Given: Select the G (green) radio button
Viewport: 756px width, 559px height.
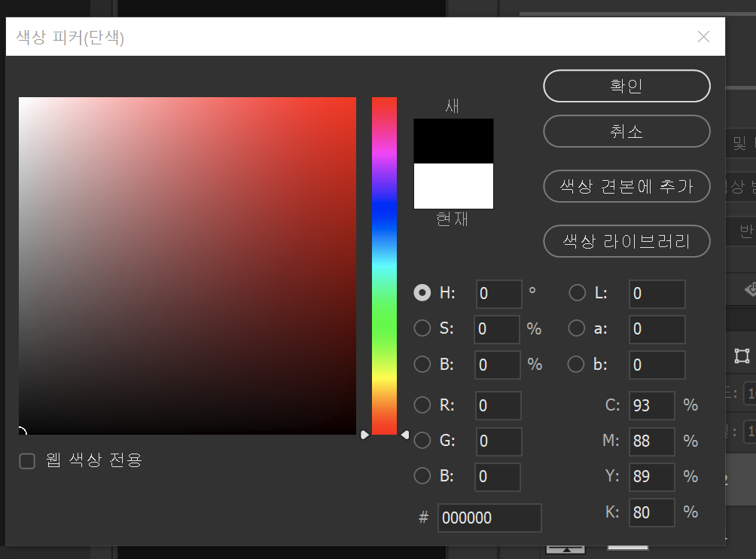Looking at the screenshot, I should coord(422,440).
